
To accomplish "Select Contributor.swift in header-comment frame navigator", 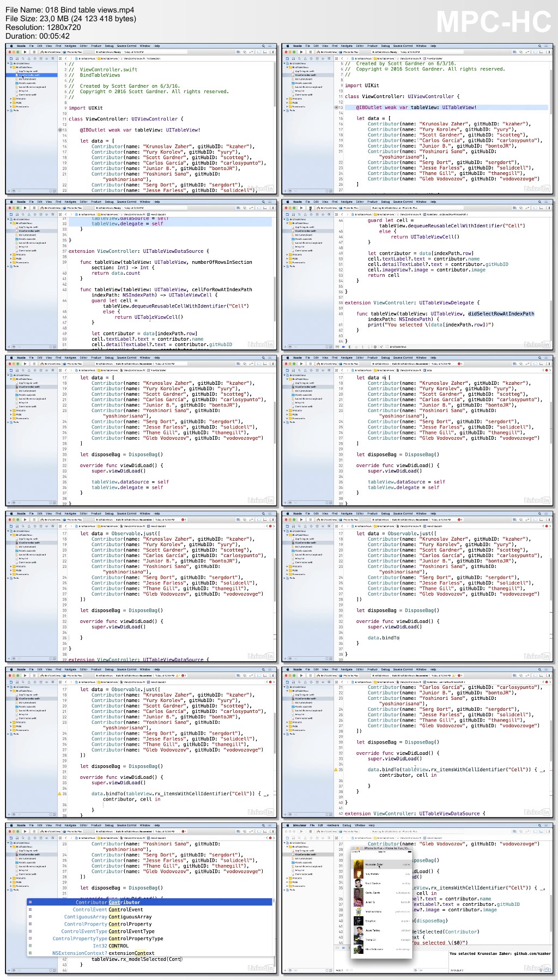I will tap(32, 95).
